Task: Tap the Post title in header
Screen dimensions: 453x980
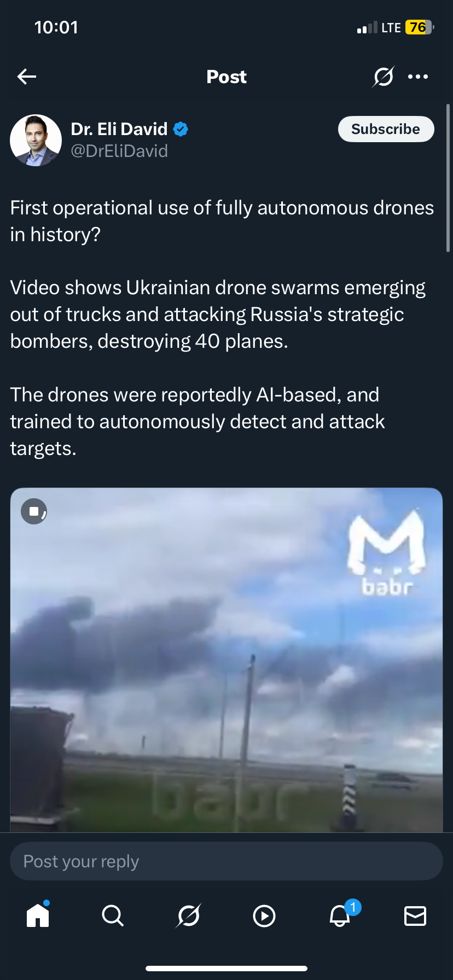Action: pyautogui.click(x=226, y=77)
